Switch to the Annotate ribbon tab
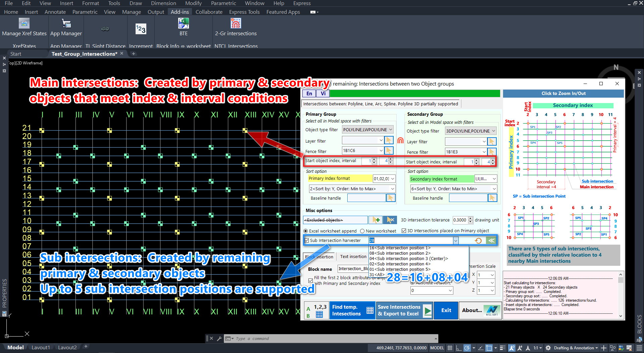 (x=55, y=12)
